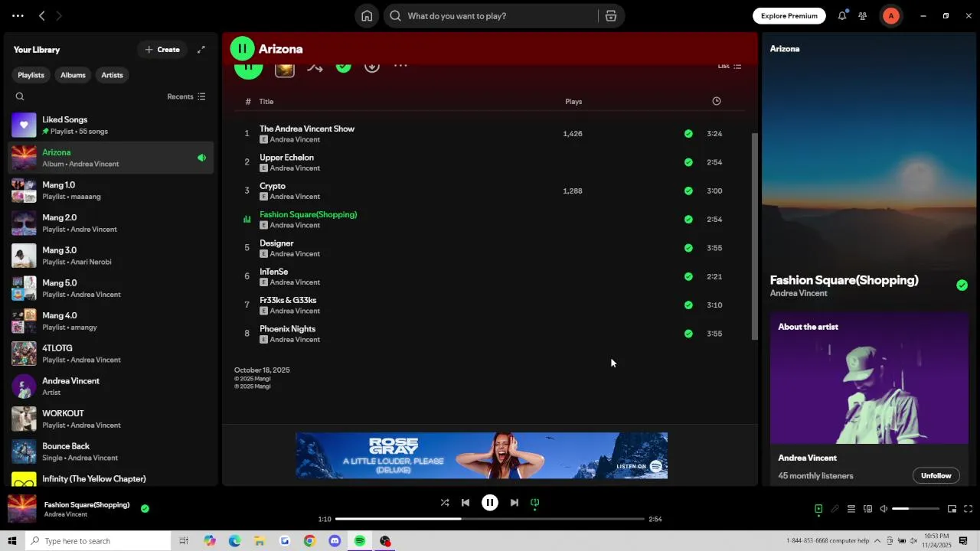Viewport: 980px width, 551px height.
Task: Open the user profile avatar A
Action: click(890, 15)
